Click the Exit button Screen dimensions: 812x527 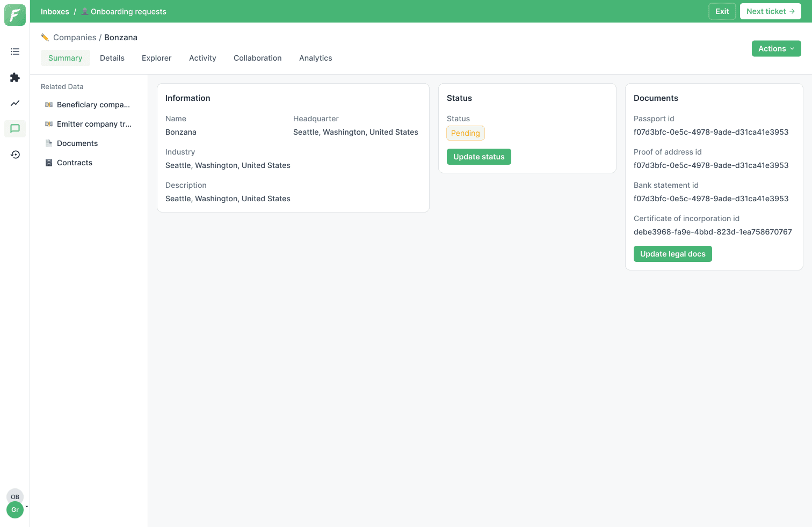tap(722, 11)
